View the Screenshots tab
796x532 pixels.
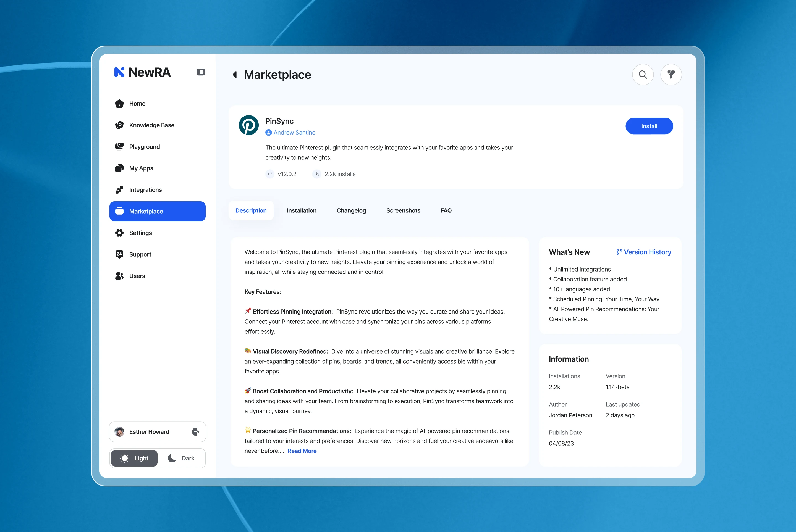(403, 210)
